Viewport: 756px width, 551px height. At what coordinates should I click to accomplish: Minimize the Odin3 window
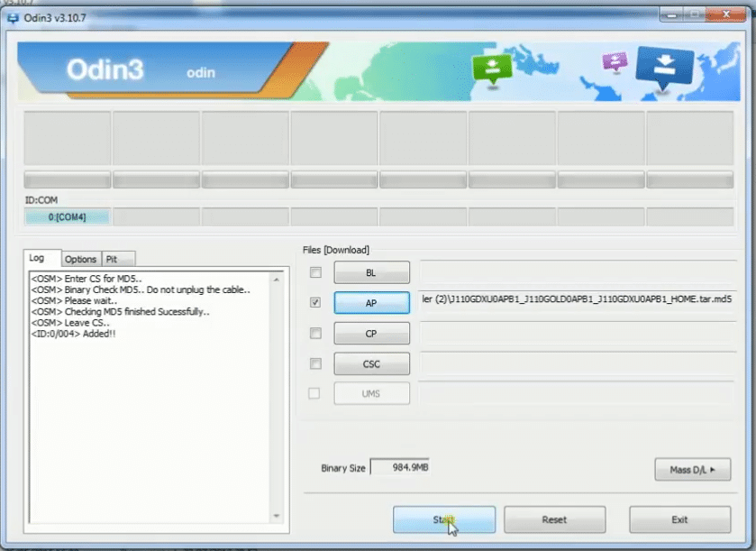pyautogui.click(x=671, y=15)
